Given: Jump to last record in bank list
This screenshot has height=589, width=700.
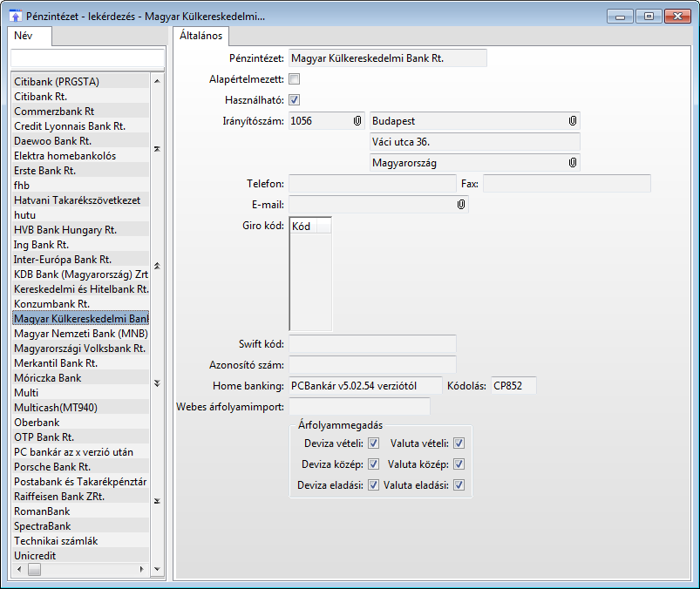Looking at the screenshot, I should pyautogui.click(x=157, y=501).
